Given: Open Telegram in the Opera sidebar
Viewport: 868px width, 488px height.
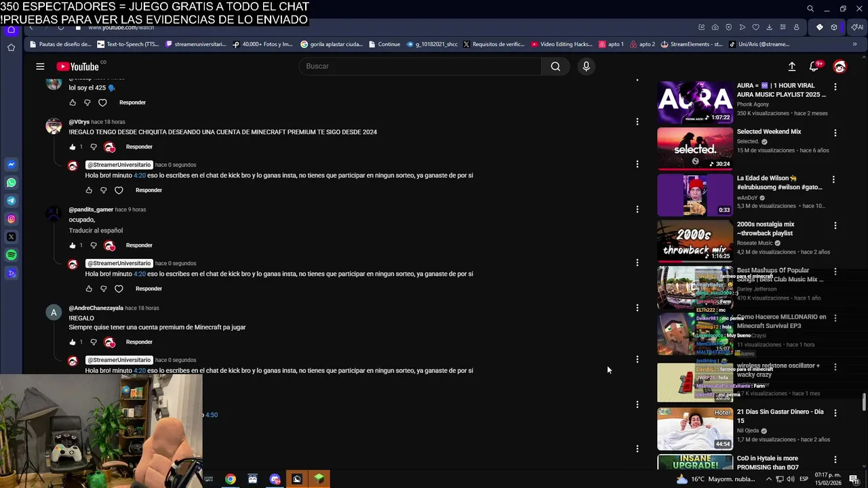Looking at the screenshot, I should [12, 201].
